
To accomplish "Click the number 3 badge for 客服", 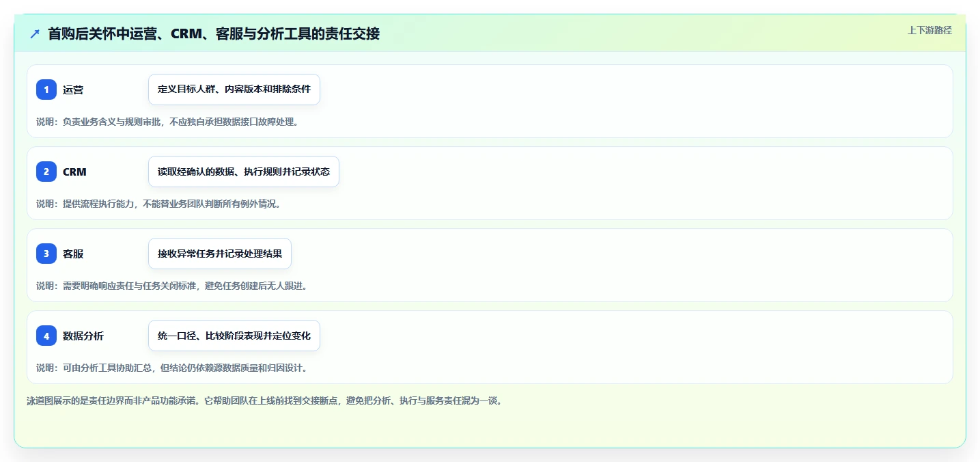I will 46,254.
